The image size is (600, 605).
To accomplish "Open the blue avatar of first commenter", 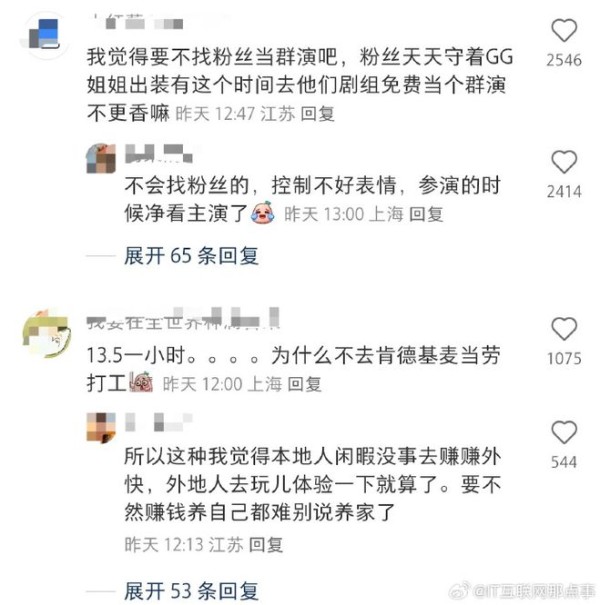I will click(44, 35).
